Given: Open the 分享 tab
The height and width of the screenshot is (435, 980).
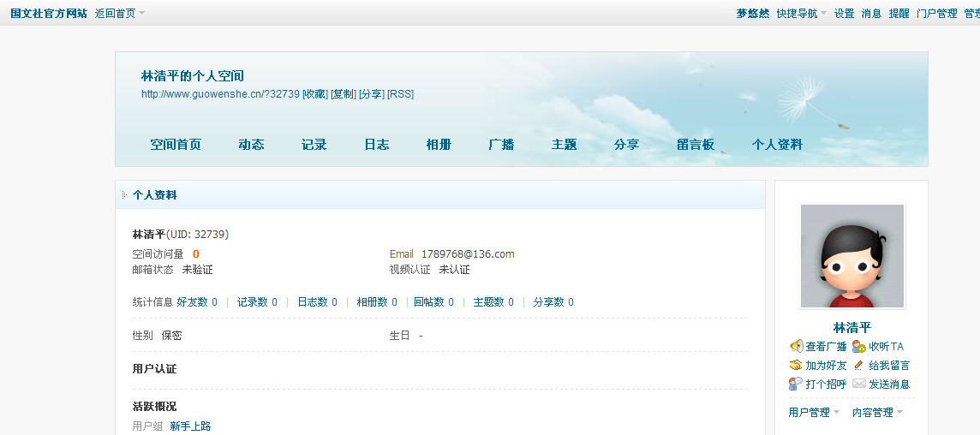Looking at the screenshot, I should click(626, 145).
